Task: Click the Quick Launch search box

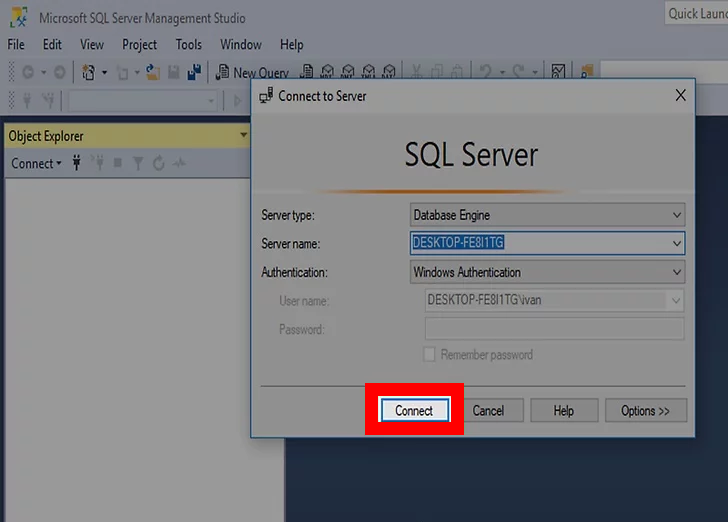Action: tap(696, 13)
